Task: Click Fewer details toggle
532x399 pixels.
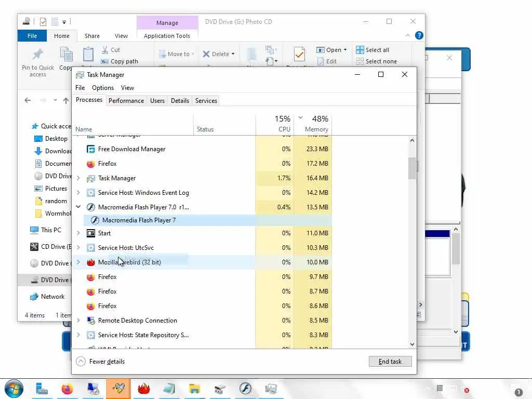Action: (100, 362)
